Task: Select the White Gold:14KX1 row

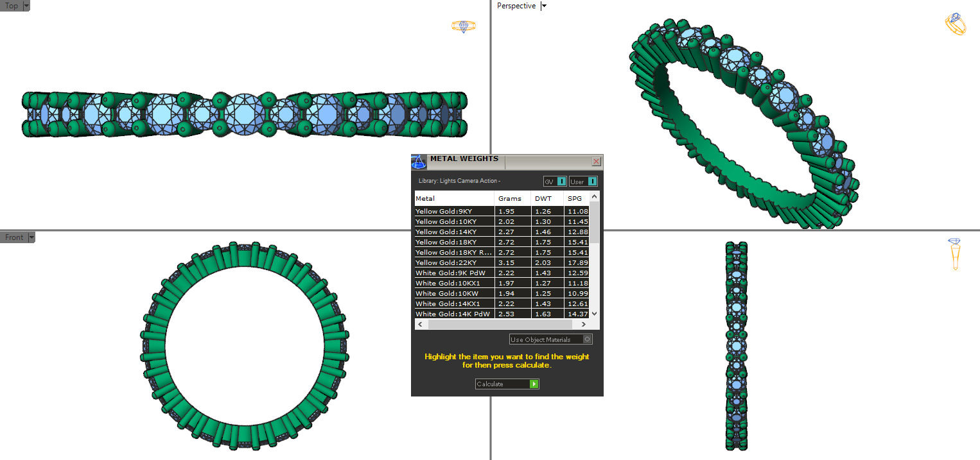Action: 502,303
